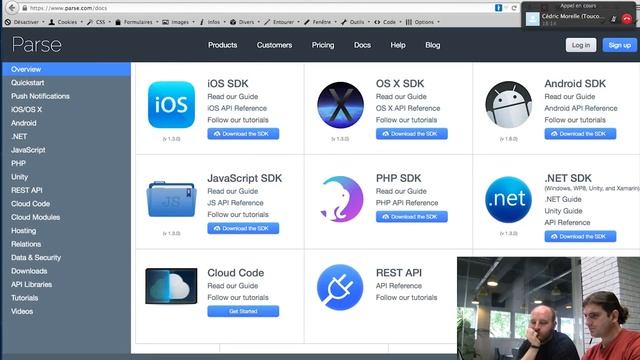Click the JavaScript folder icon
The width and height of the screenshot is (640, 360).
[x=171, y=199]
